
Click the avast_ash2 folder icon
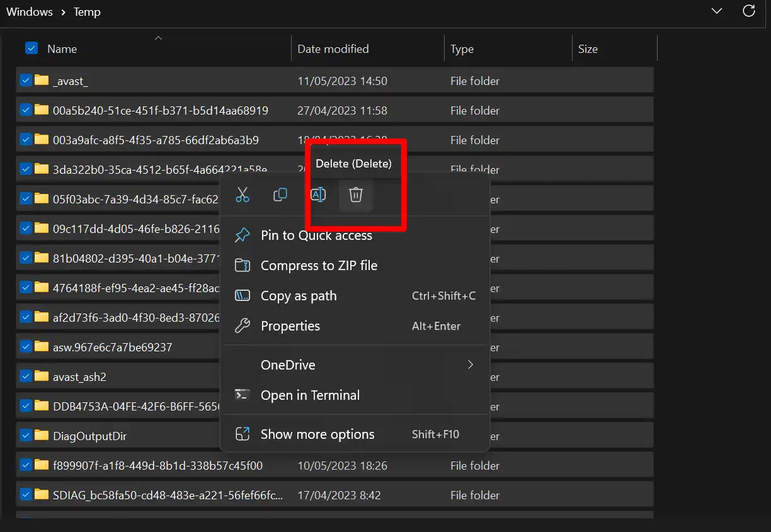[42, 376]
